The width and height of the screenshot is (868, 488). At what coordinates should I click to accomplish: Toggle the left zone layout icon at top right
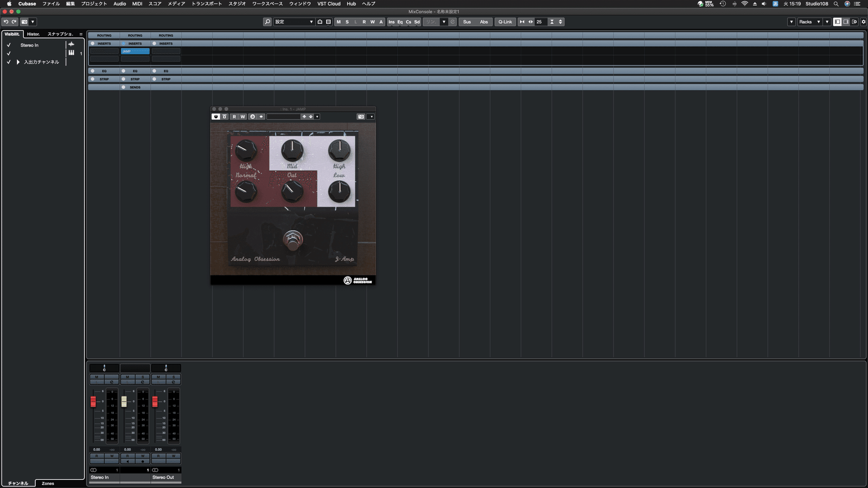[x=838, y=22]
